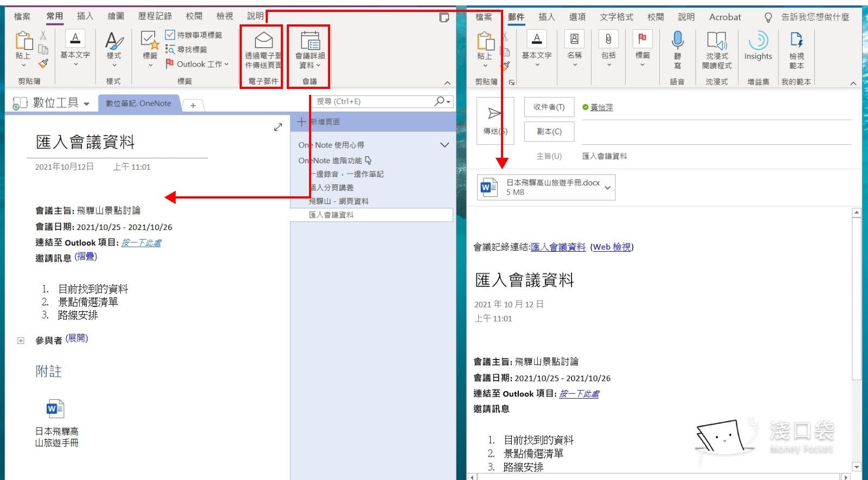Open OneNote 基本文字 text formatting group
Image resolution: width=868 pixels, height=480 pixels.
(x=75, y=48)
